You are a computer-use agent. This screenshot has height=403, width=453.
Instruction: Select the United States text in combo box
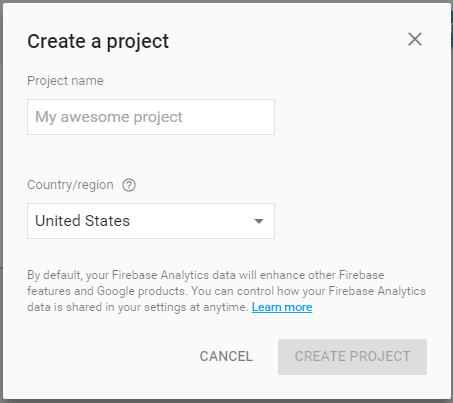click(x=82, y=221)
